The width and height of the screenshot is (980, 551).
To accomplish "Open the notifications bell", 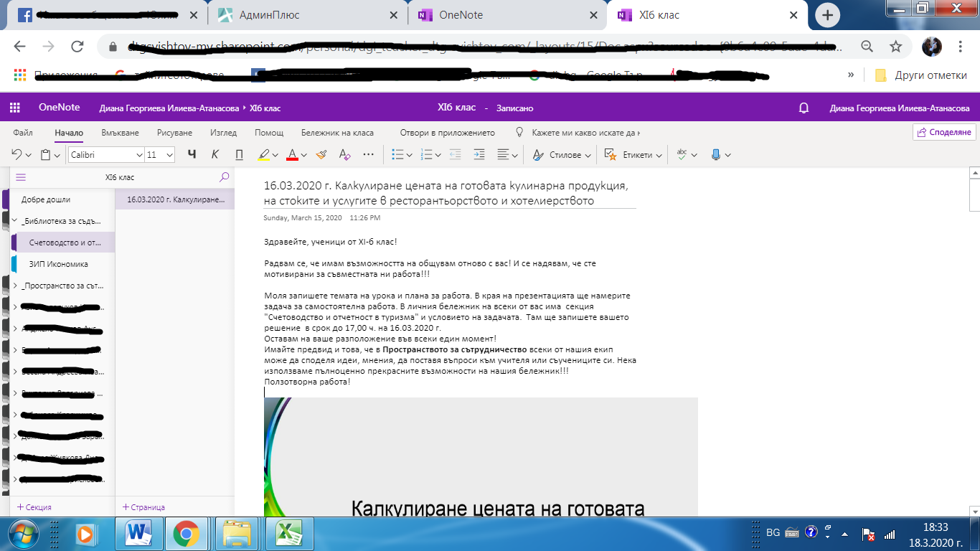I will coord(804,108).
